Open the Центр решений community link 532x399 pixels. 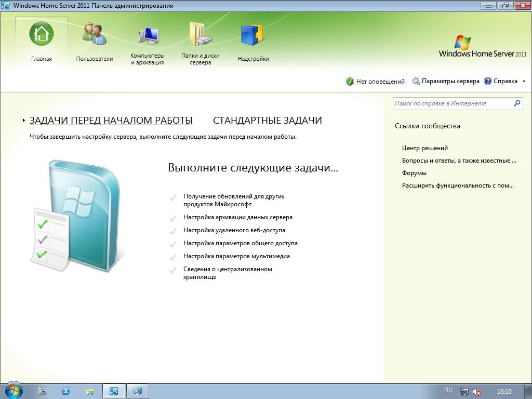coord(425,148)
